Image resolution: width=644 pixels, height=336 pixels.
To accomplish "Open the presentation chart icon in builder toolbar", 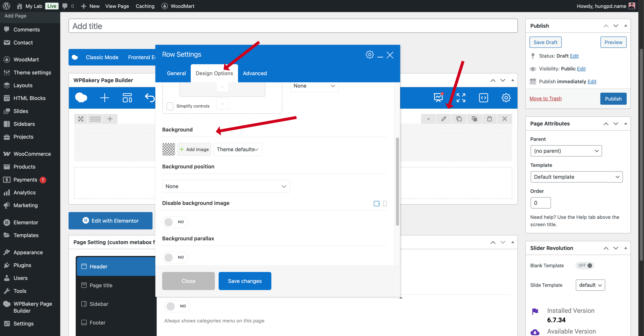I will point(438,97).
